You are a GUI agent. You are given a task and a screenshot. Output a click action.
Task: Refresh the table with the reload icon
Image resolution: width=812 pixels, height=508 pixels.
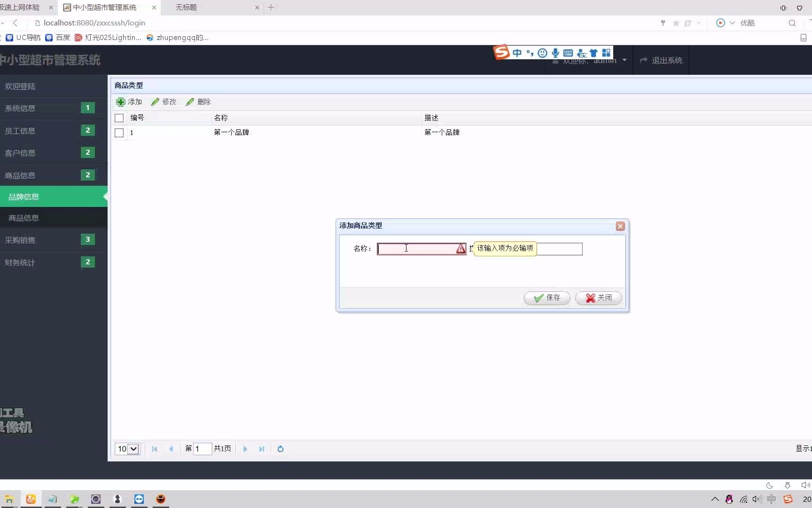click(281, 449)
